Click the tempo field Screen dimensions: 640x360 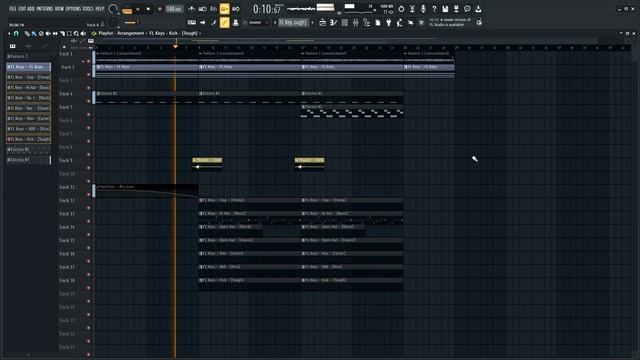[174, 9]
